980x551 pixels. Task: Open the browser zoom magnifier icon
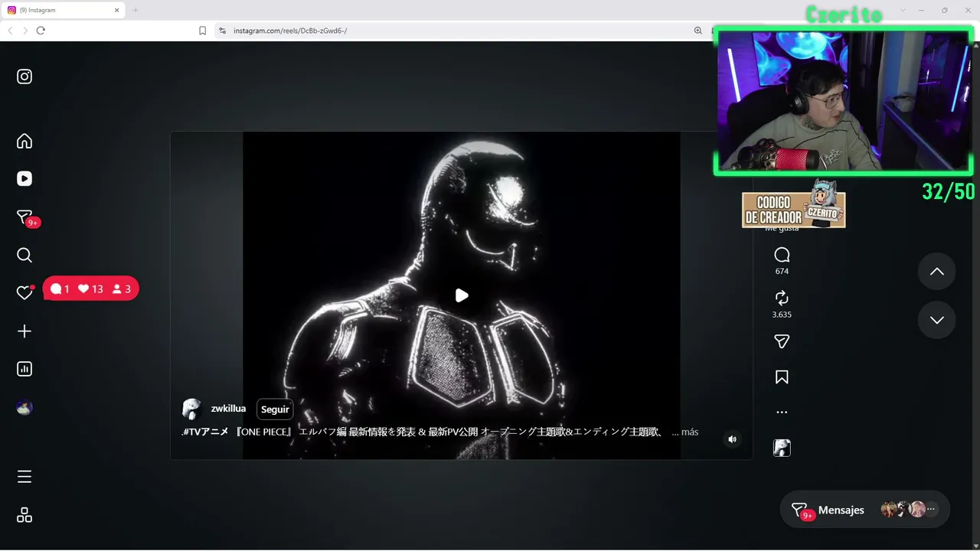697,31
